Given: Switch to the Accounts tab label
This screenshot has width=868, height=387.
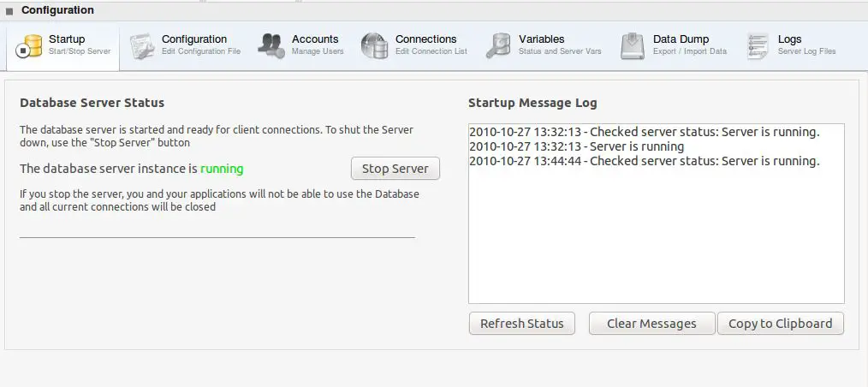Looking at the screenshot, I should (315, 39).
